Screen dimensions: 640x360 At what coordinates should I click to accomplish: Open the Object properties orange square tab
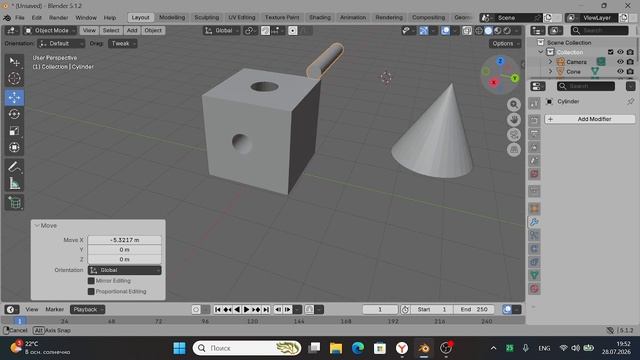[x=534, y=209]
